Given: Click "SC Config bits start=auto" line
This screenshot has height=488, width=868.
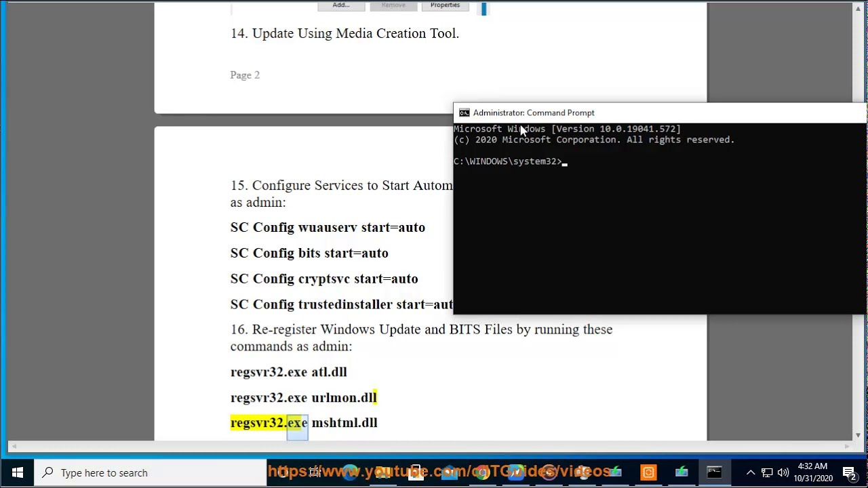Looking at the screenshot, I should [309, 253].
